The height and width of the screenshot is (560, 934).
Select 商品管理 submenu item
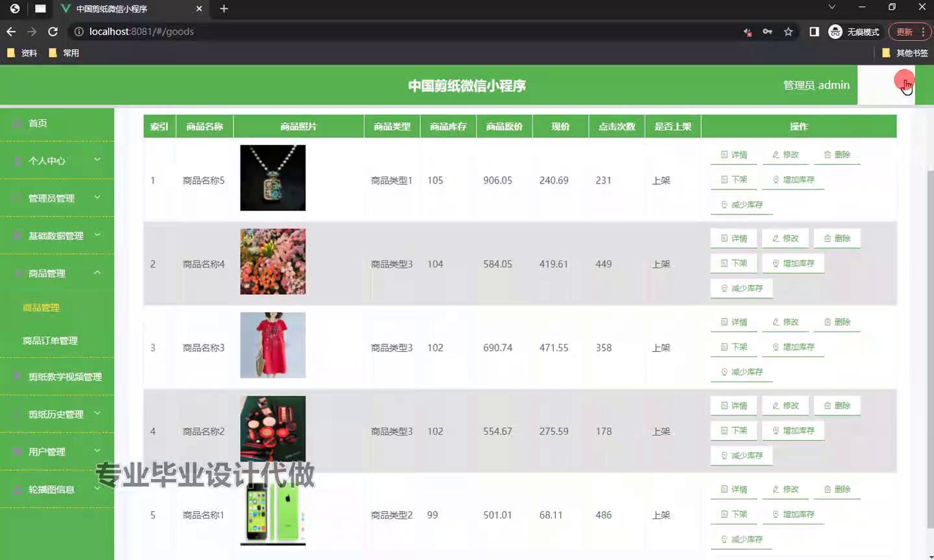click(42, 308)
